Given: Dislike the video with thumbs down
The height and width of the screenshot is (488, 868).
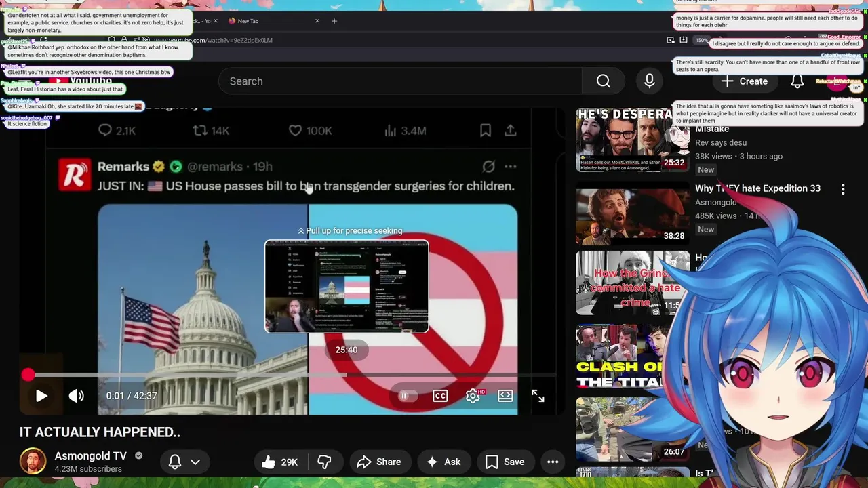Looking at the screenshot, I should click(x=324, y=462).
